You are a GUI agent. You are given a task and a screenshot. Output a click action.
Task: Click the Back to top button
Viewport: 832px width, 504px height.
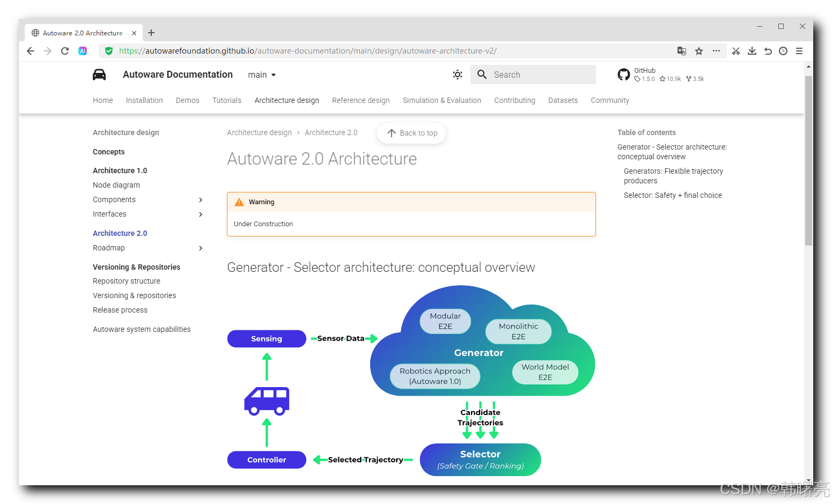[411, 133]
